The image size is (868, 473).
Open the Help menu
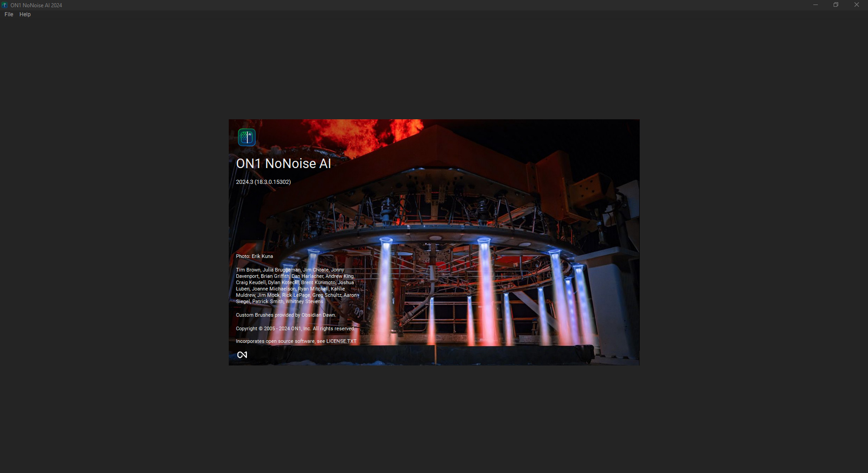click(25, 14)
